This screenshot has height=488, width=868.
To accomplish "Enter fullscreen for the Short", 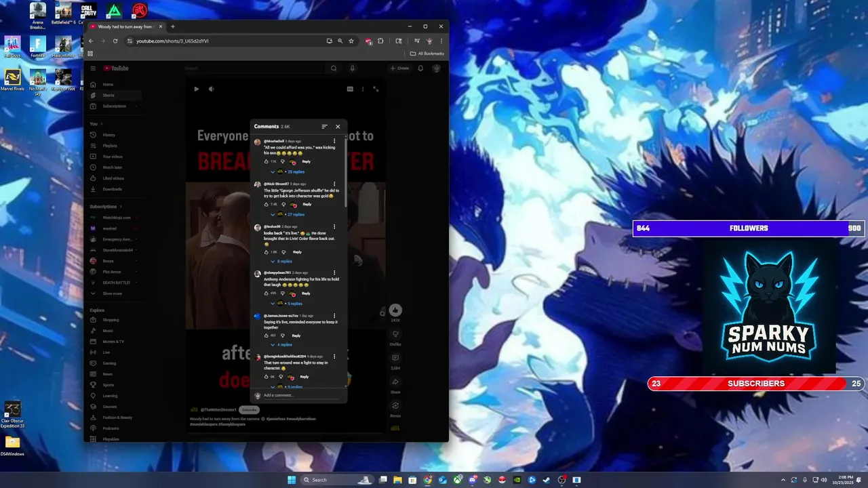I will tap(376, 89).
